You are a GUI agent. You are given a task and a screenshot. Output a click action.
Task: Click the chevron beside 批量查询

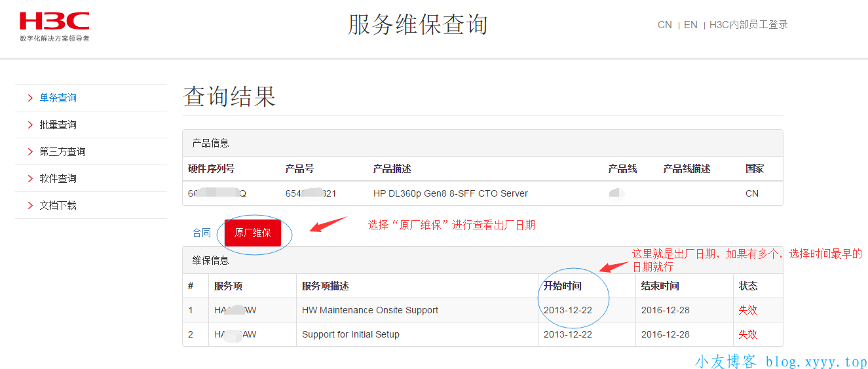(30, 125)
